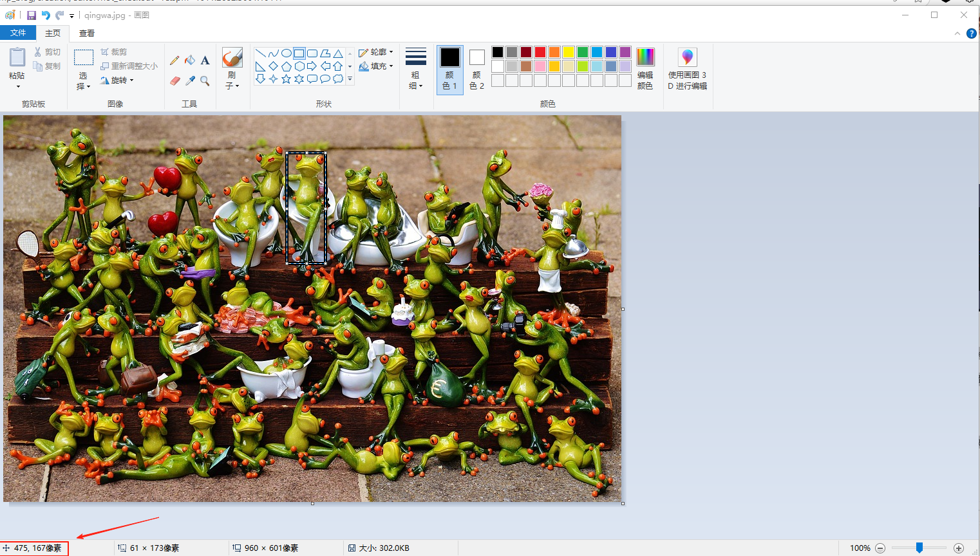Image resolution: width=980 pixels, height=556 pixels.
Task: Choose the Curve shape
Action: point(274,53)
